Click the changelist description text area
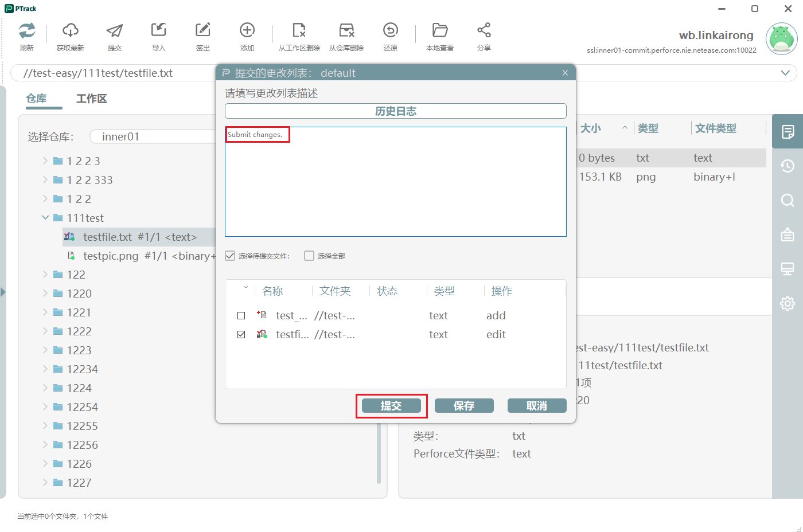803x532 pixels. 396,182
